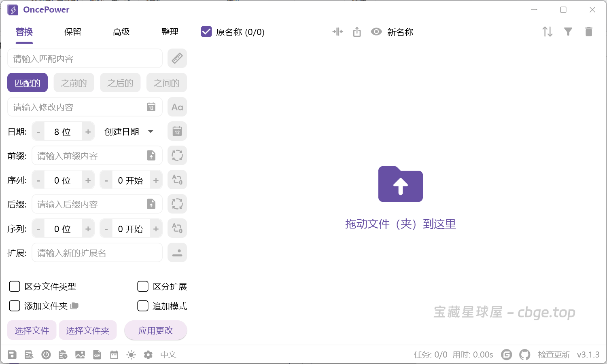The height and width of the screenshot is (364, 607).
Task: Click the clipboard-clock icon in status bar
Action: click(x=63, y=355)
